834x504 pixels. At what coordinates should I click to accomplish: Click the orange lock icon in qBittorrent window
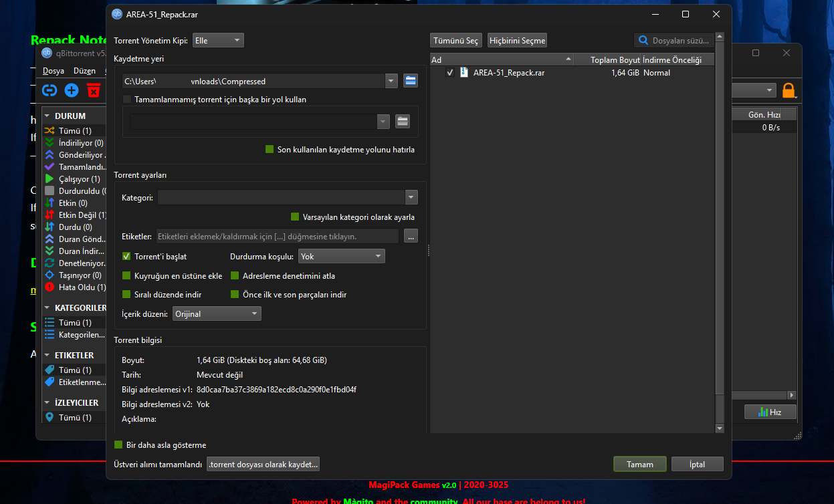click(789, 90)
